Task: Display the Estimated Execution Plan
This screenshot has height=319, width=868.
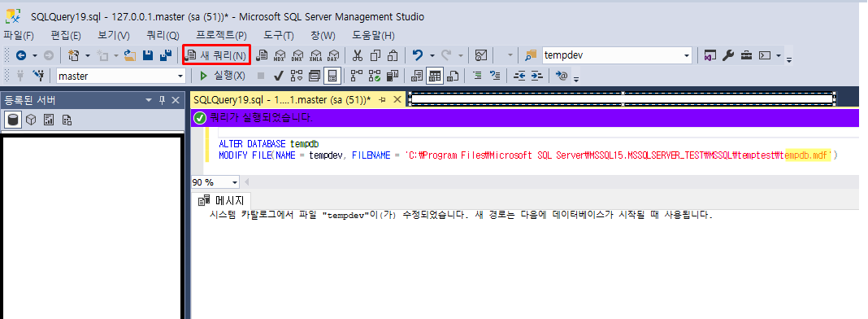Action: pyautogui.click(x=297, y=76)
